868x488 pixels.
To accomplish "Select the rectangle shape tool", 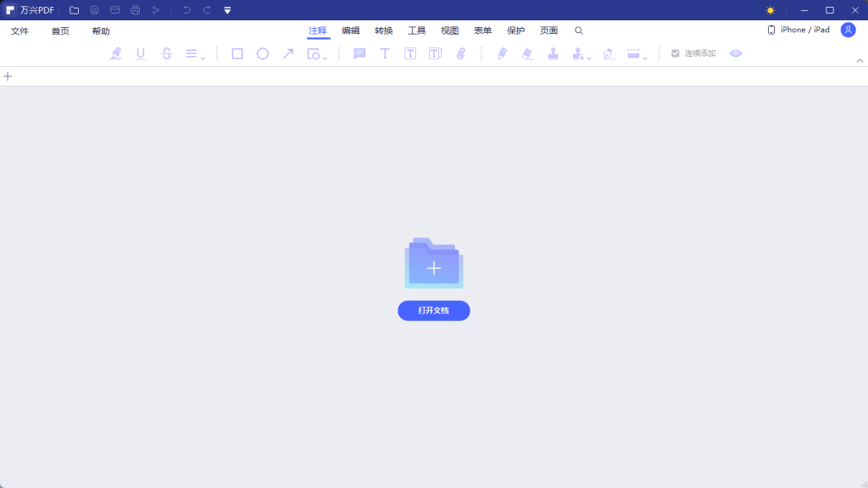I will tap(237, 53).
